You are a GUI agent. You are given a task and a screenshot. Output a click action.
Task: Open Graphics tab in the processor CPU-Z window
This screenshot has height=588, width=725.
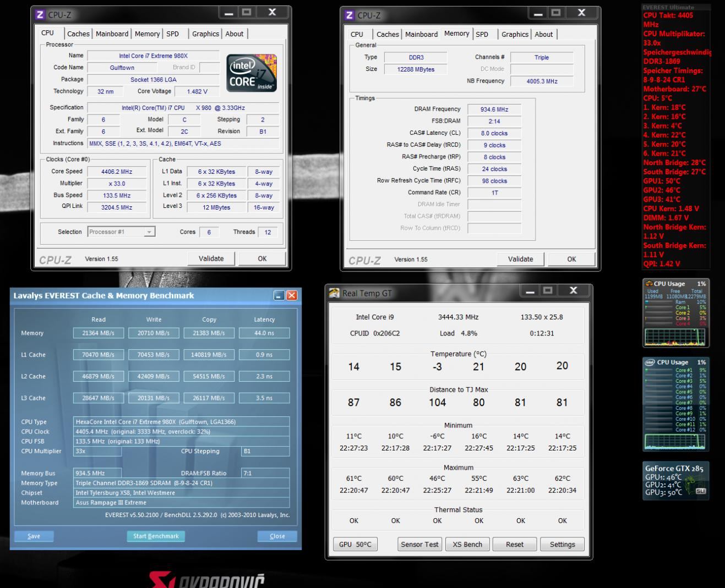[205, 34]
